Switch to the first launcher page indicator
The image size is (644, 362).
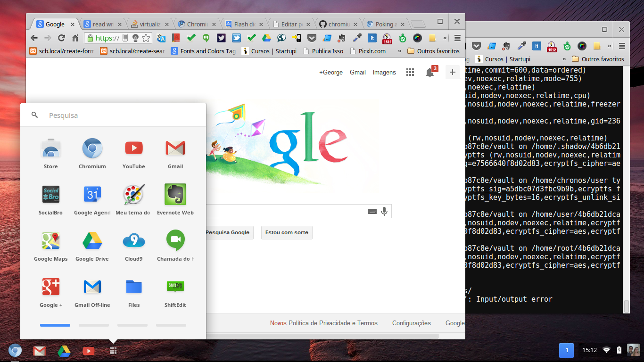pos(55,325)
